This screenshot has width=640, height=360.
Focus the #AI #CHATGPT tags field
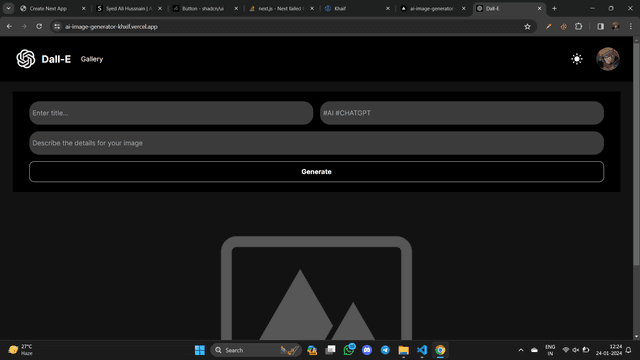pyautogui.click(x=462, y=113)
